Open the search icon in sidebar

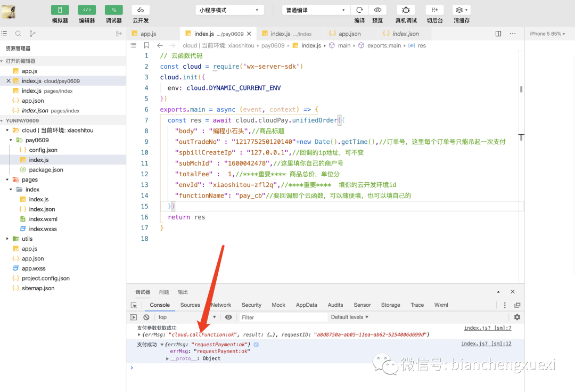click(x=18, y=34)
